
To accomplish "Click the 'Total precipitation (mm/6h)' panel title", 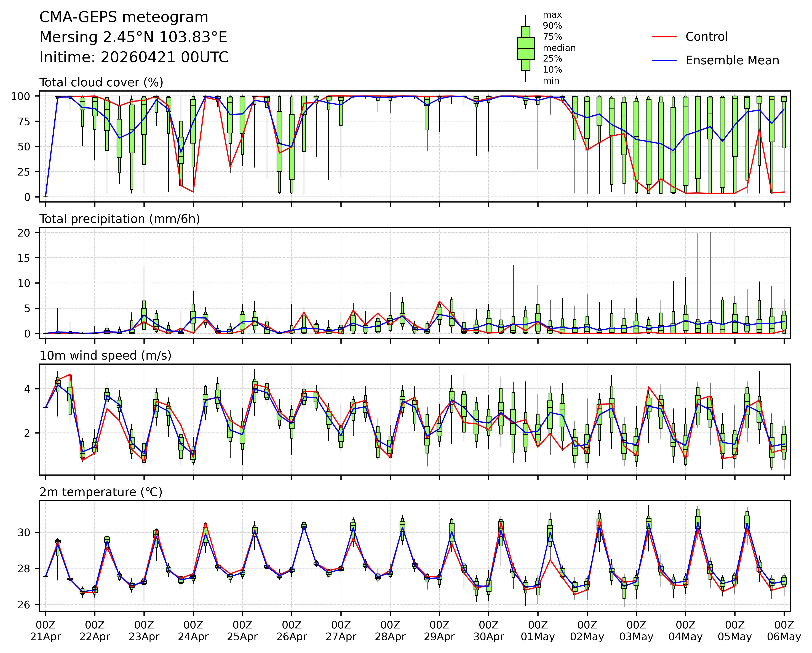I will (119, 219).
